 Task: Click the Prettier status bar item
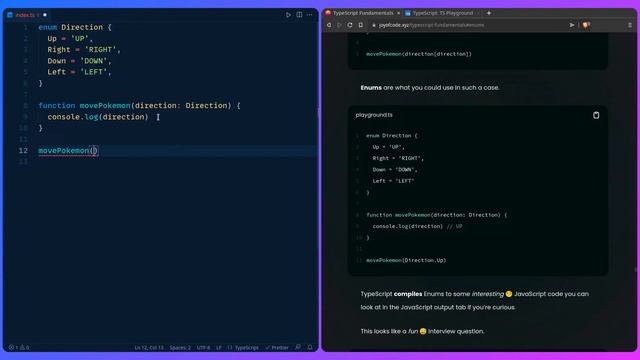(277, 348)
